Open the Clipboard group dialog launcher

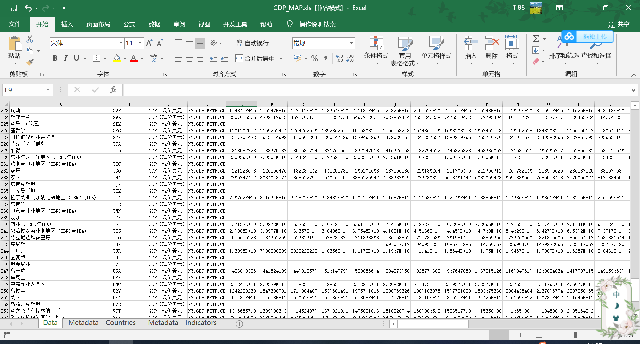pyautogui.click(x=42, y=74)
